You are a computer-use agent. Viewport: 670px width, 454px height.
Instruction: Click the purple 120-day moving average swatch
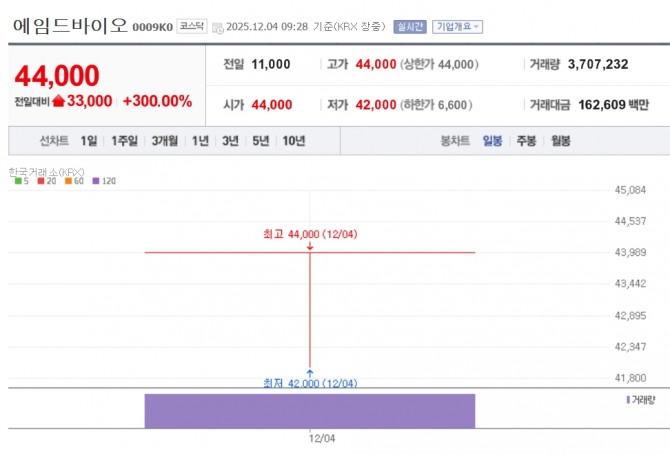coord(96,181)
